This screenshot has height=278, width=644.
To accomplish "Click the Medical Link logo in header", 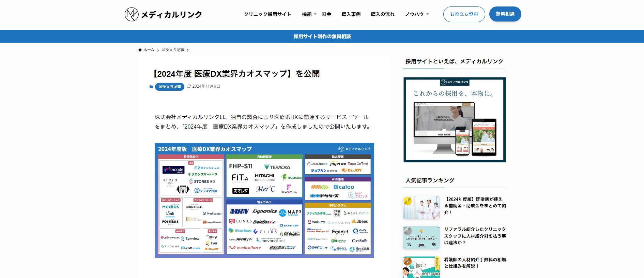I will point(163,14).
